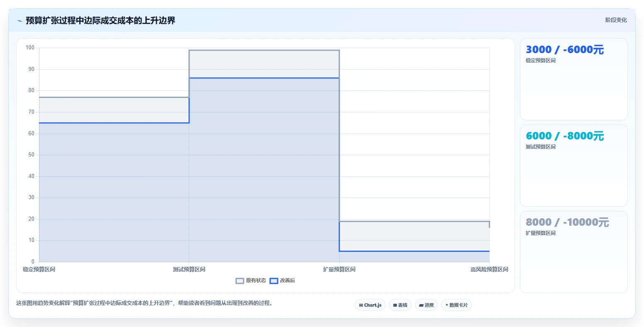Toggle the 原有状态 legend entry
This screenshot has height=327, width=644.
[x=251, y=281]
